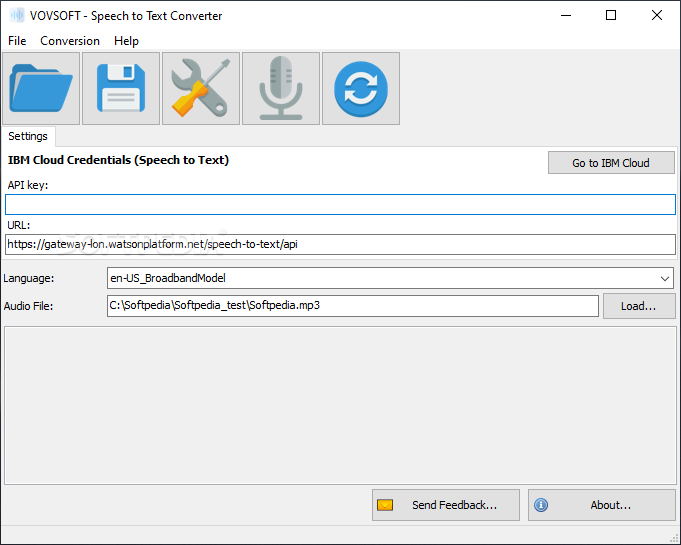Click the Load... button for audio file
This screenshot has height=545, width=681.
click(x=639, y=306)
